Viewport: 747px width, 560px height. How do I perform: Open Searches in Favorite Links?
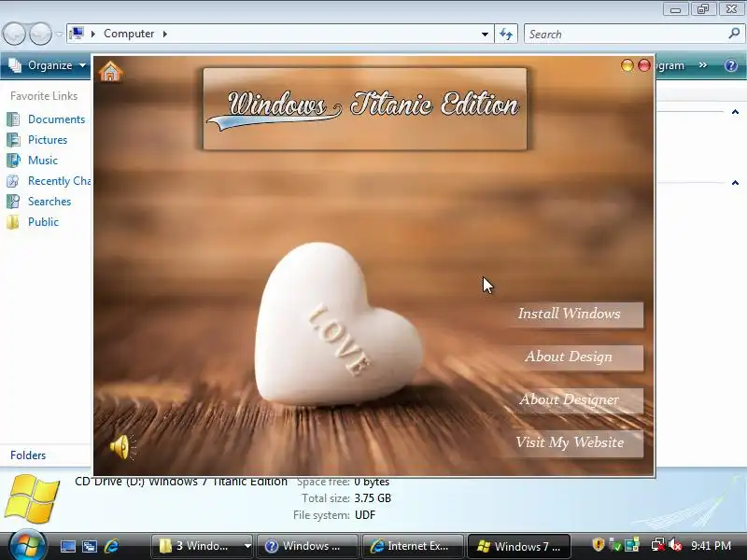[49, 202]
